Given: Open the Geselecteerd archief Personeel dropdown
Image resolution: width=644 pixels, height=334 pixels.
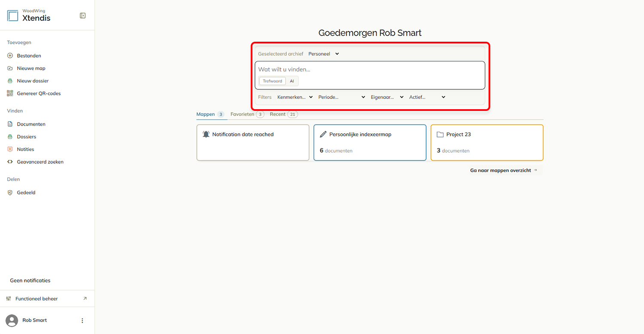Looking at the screenshot, I should tap(324, 54).
